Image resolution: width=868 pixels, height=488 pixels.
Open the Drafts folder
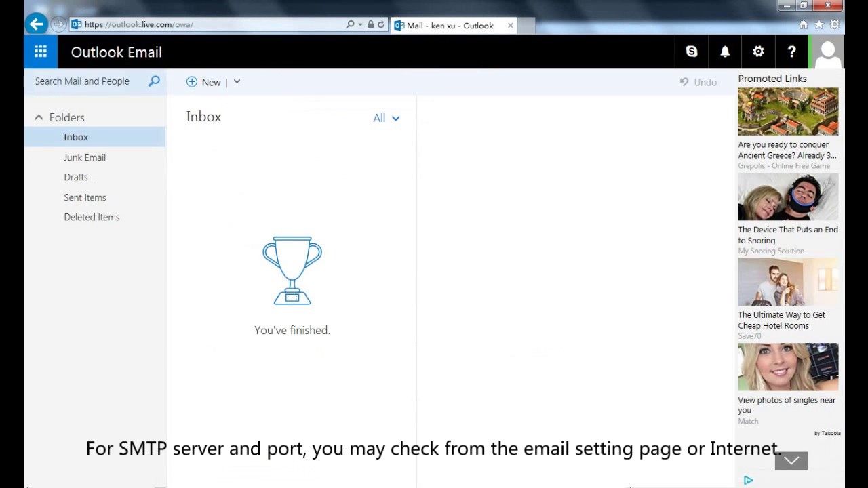pos(76,177)
